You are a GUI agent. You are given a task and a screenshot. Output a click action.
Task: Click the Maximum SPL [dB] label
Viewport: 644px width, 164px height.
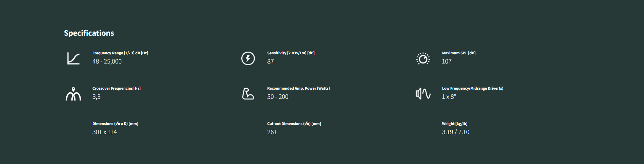459,53
